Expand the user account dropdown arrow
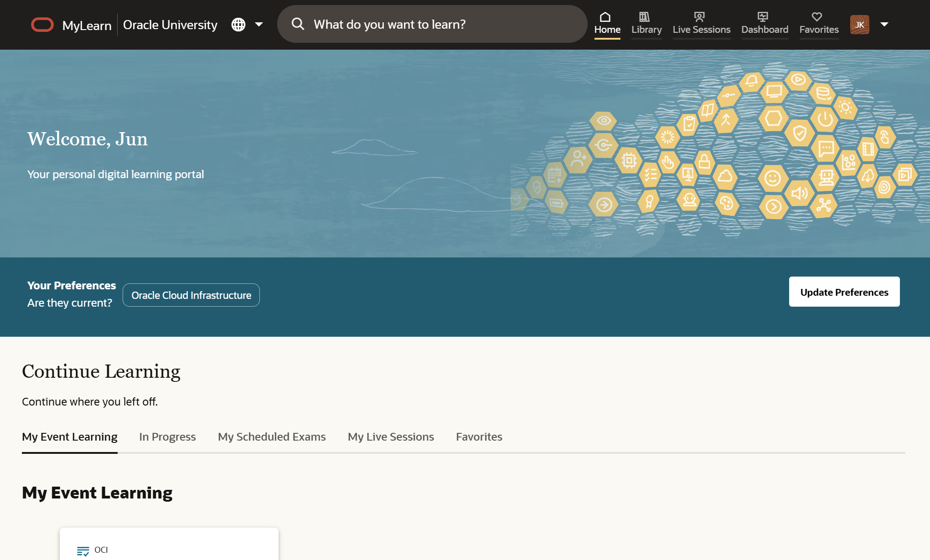Viewport: 930px width, 560px height. click(x=884, y=25)
